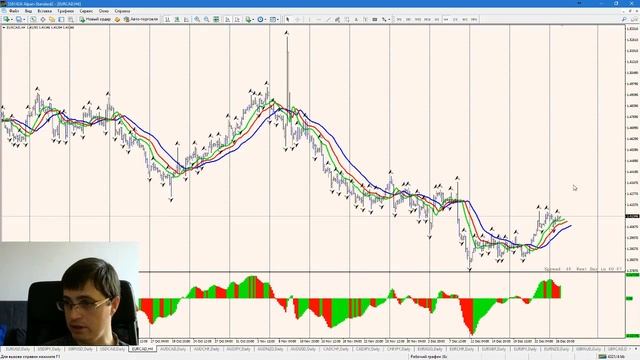The height and width of the screenshot is (360, 640).
Task: Click the Новый ордер button
Action: tap(95, 19)
